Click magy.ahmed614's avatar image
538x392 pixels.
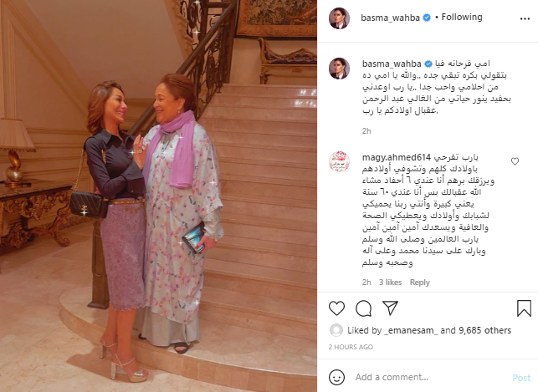[339, 162]
